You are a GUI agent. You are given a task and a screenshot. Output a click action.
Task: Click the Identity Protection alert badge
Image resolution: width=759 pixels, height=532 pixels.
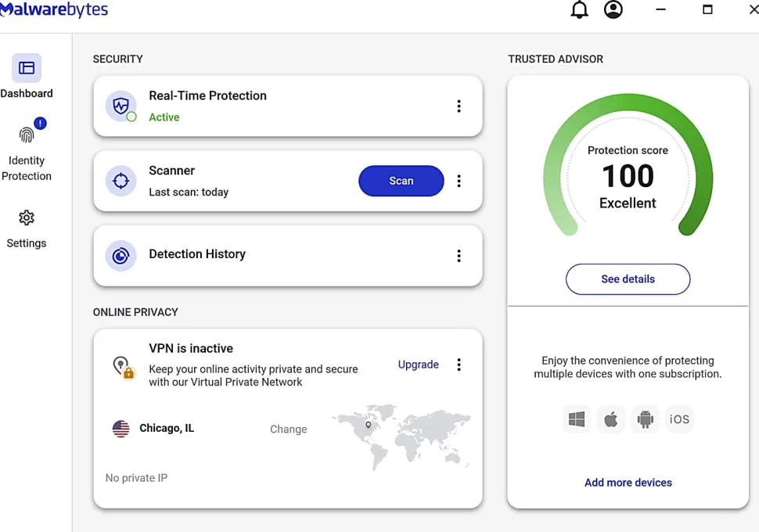click(x=40, y=124)
